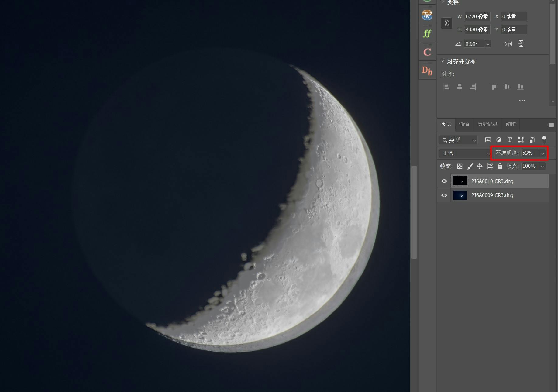Click the width field 6720 像素
558x392 pixels.
(x=477, y=16)
